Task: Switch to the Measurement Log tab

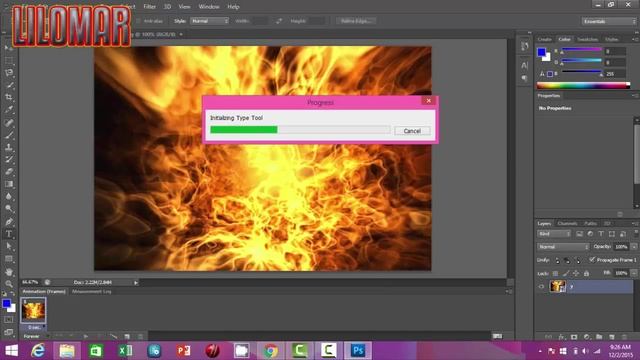Action: 91,291
